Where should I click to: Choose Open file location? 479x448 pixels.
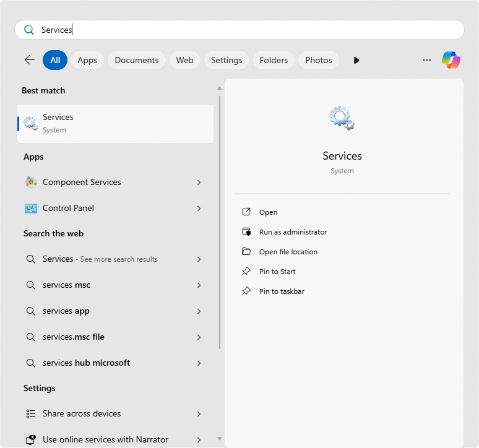(x=288, y=252)
